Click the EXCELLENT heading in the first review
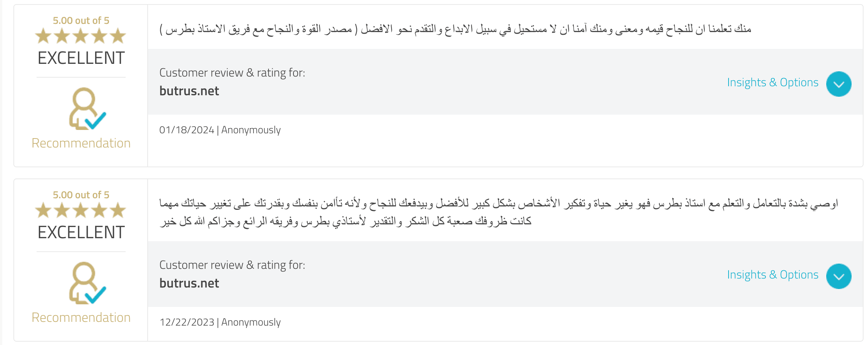 (81, 58)
